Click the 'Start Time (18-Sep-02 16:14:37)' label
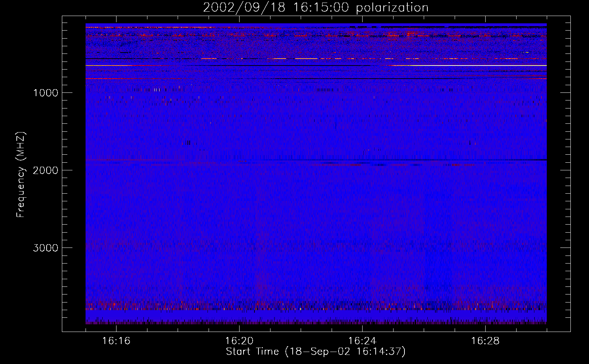This screenshot has height=364, width=589. (316, 352)
